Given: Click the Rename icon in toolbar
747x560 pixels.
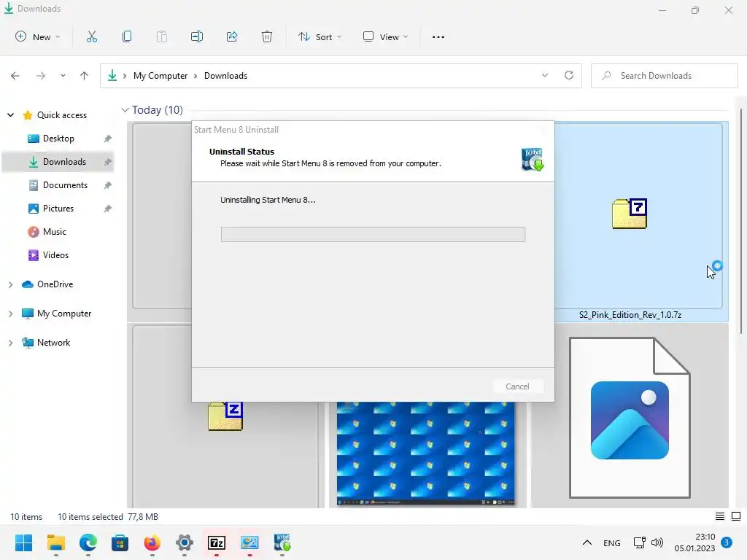Looking at the screenshot, I should [197, 36].
